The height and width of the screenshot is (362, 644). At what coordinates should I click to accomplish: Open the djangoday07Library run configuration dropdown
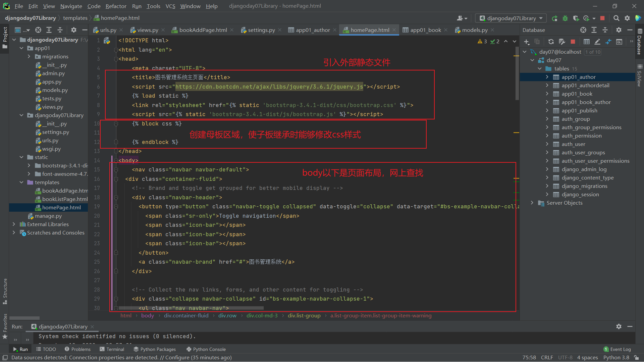tap(511, 18)
